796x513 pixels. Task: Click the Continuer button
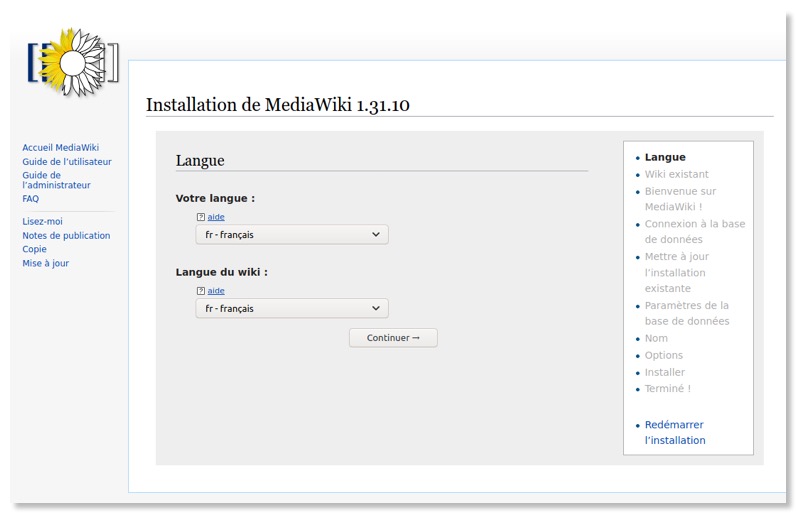tap(393, 338)
